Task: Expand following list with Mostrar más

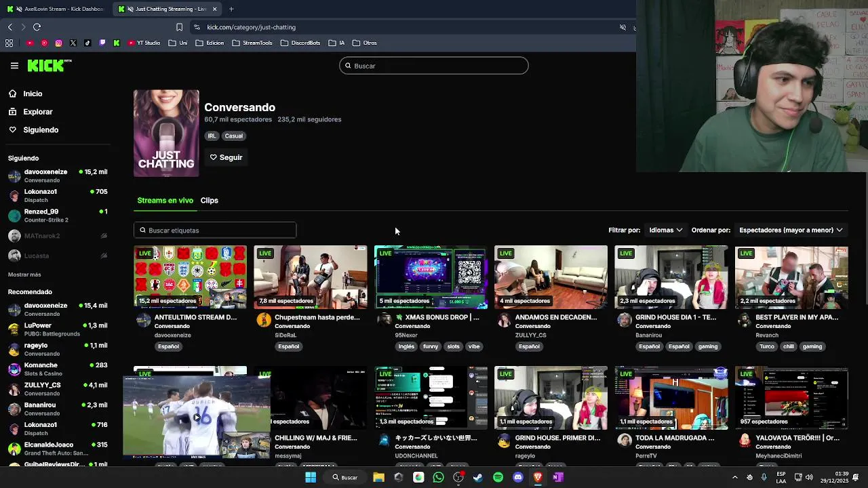Action: pos(24,274)
